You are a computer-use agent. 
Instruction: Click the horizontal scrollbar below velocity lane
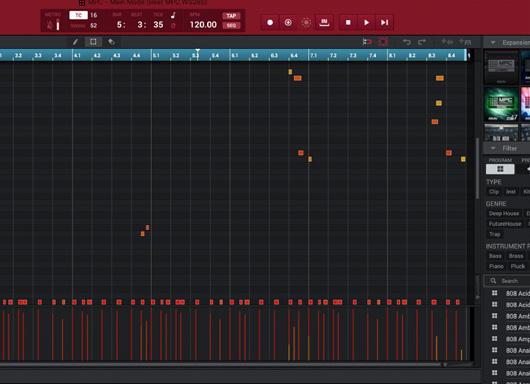point(220,365)
